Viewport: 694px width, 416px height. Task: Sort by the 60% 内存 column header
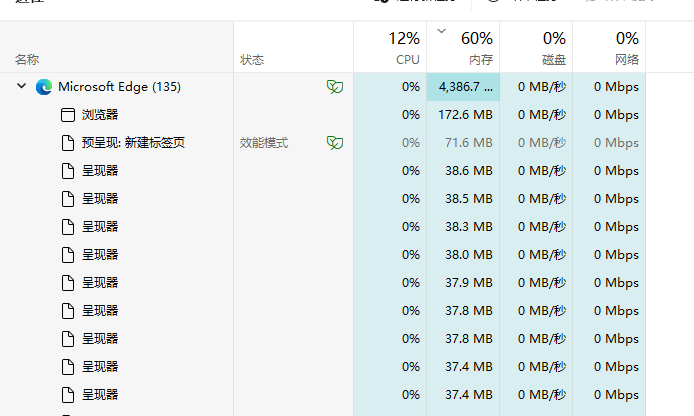[x=463, y=47]
